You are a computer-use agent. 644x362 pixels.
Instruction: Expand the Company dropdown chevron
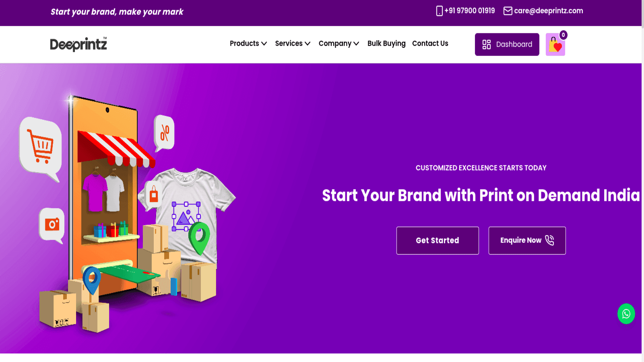tap(356, 43)
